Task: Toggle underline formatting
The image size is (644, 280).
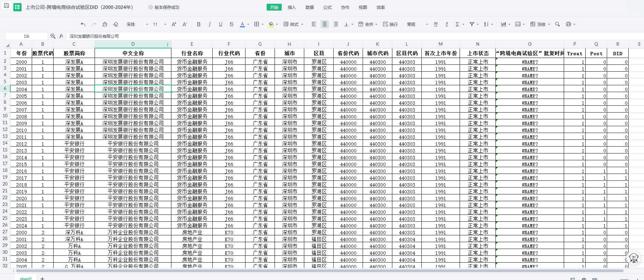Action: point(221,24)
